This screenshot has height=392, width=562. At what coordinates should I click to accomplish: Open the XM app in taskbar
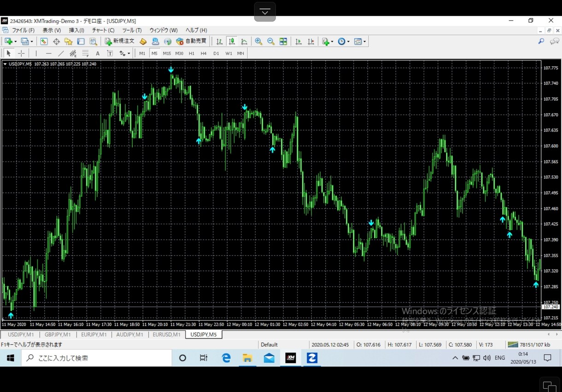(x=291, y=358)
